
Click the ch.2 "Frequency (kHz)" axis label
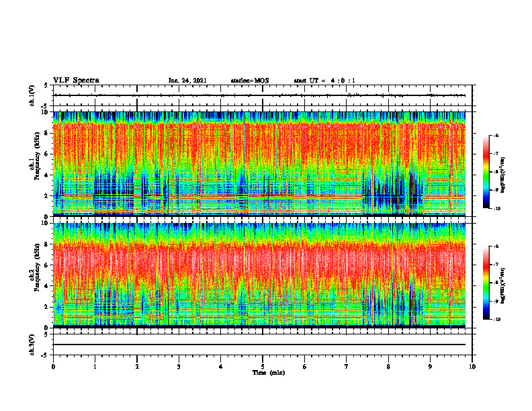click(x=37, y=267)
